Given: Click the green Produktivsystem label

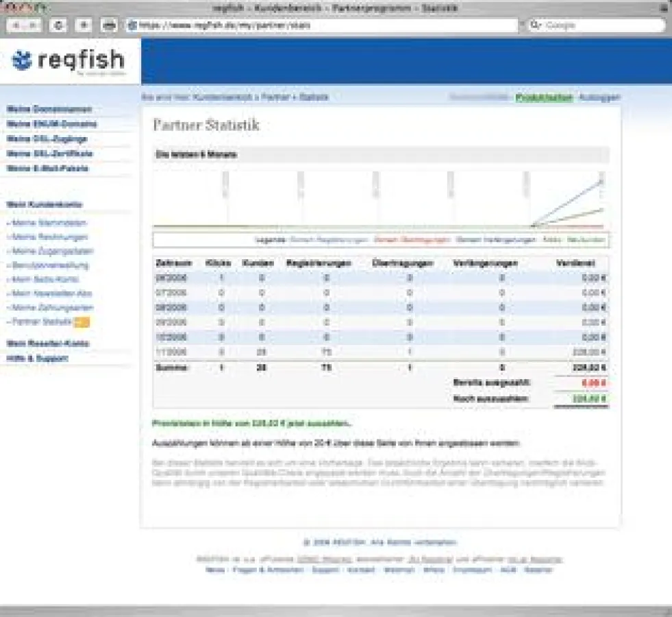Looking at the screenshot, I should [x=544, y=97].
